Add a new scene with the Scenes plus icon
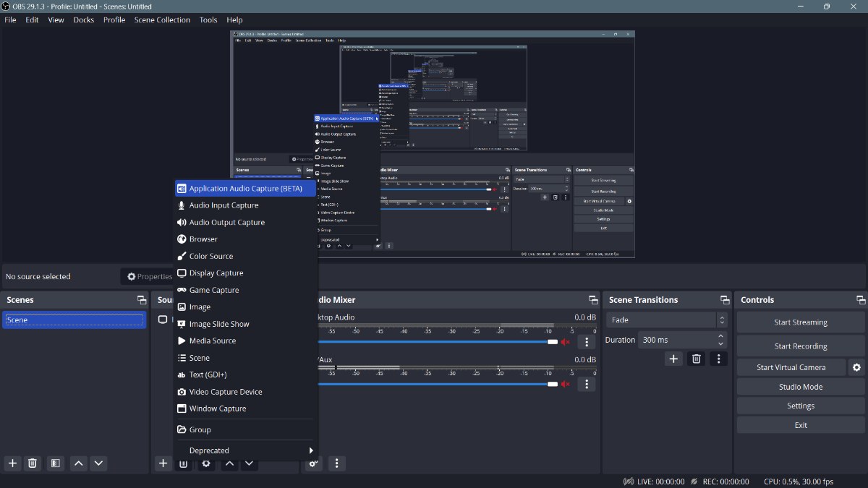 pyautogui.click(x=12, y=463)
